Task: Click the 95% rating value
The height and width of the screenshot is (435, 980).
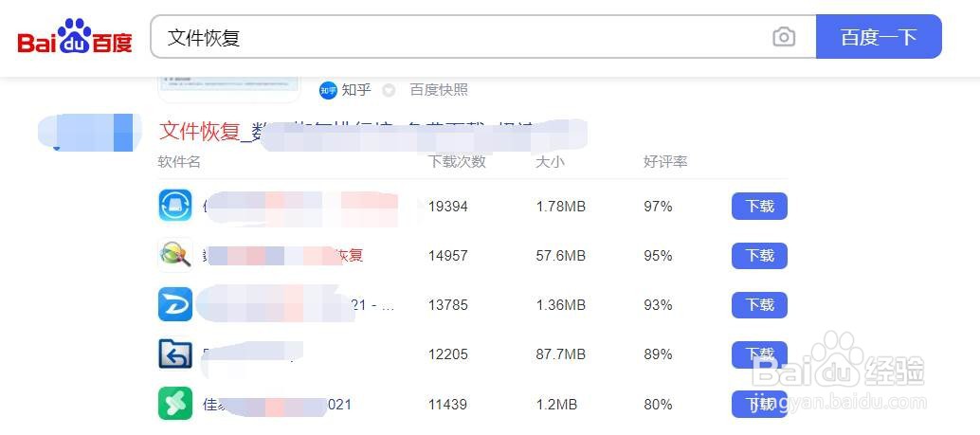Action: [658, 256]
